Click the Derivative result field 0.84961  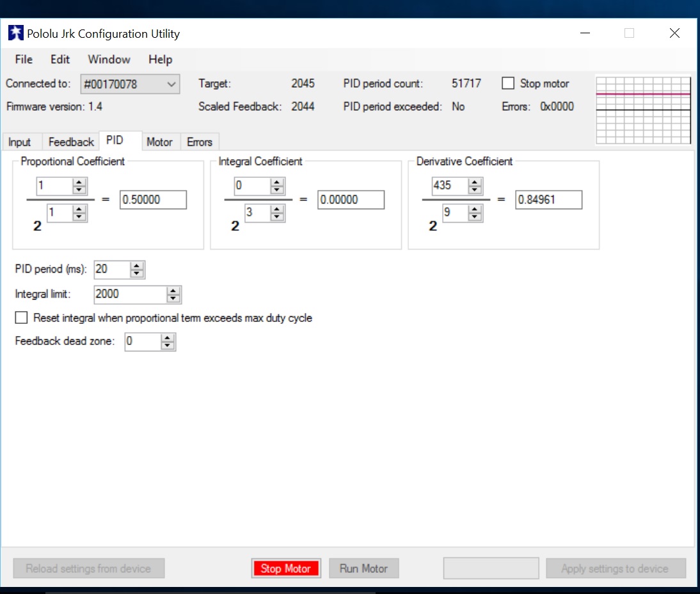tap(548, 200)
